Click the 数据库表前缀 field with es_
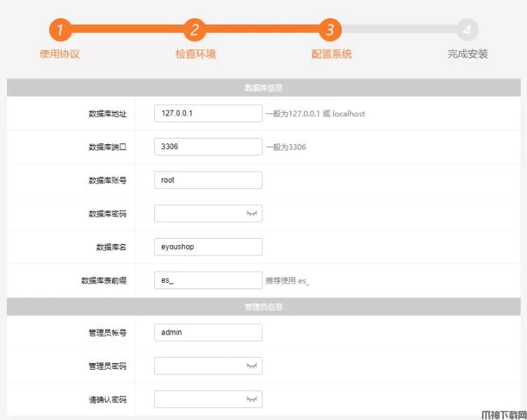Image resolution: width=527 pixels, height=420 pixels. (207, 280)
